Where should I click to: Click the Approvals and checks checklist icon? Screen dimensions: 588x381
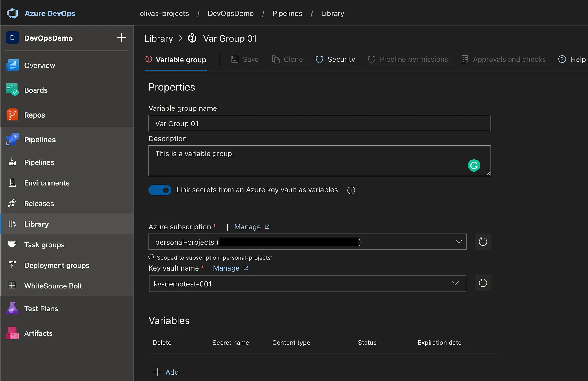pos(465,59)
